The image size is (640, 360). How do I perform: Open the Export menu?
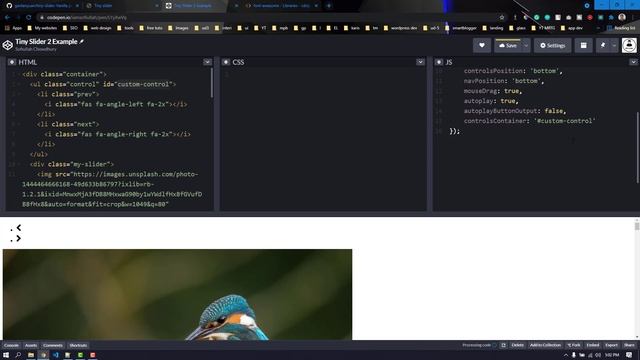[x=611, y=345]
